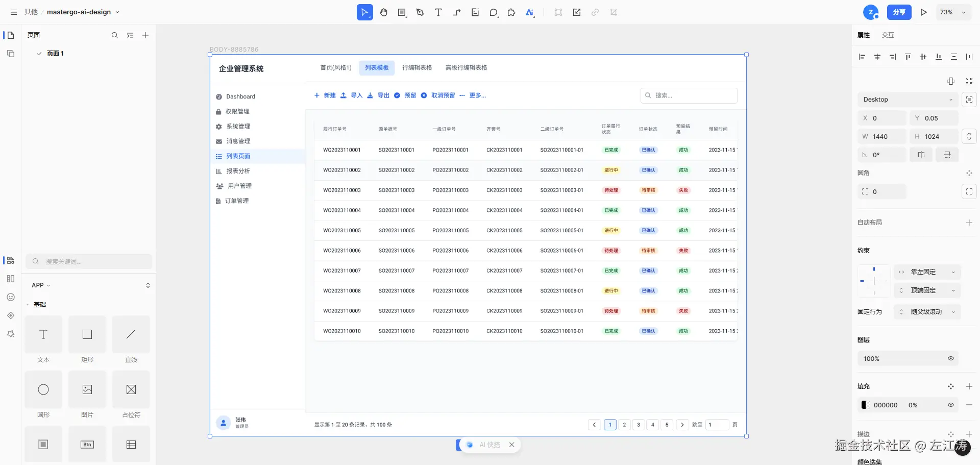Click the layer opacity 100% field
Image resolution: width=980 pixels, height=465 pixels.
click(x=908, y=359)
